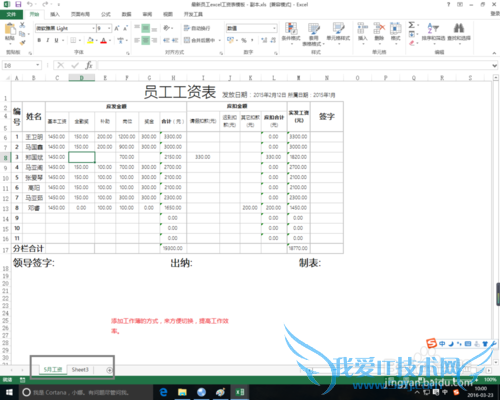Click the Format Painter brush icon
The width and height of the screenshot is (500, 400).
22,42
